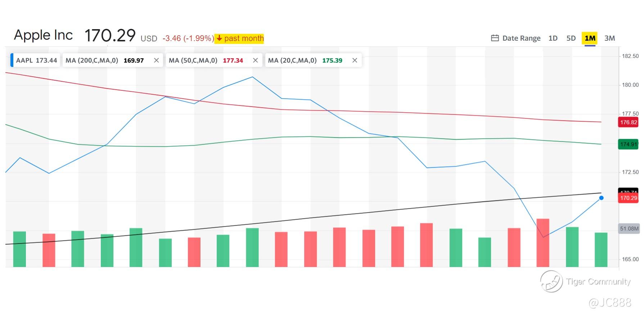
Task: Switch to the 5D time range
Action: tap(571, 38)
